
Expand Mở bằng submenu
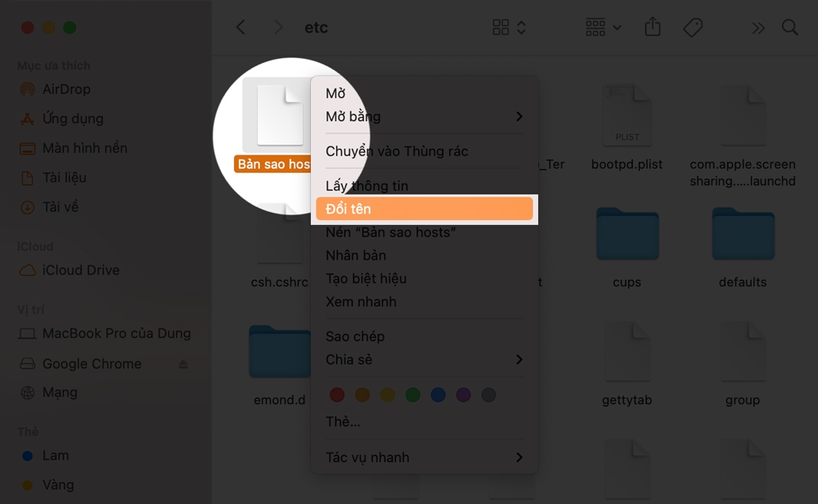424,116
